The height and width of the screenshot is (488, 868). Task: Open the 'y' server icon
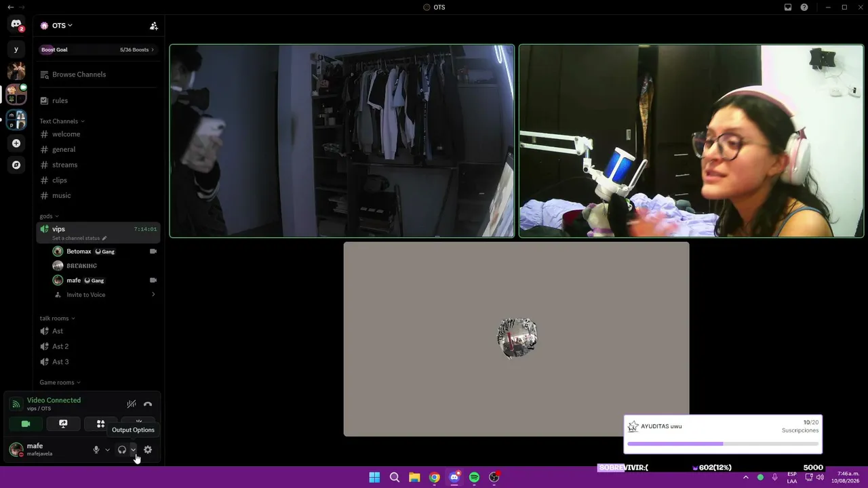coord(16,49)
